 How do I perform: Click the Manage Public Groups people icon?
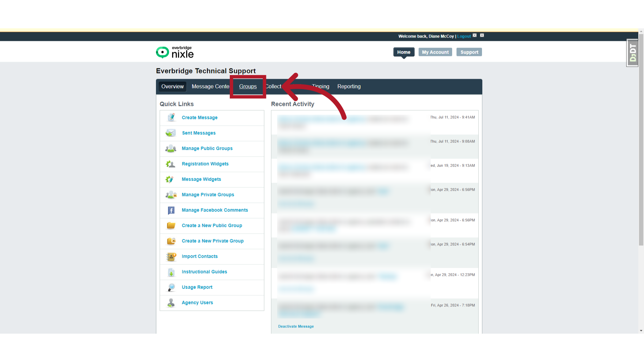[171, 148]
